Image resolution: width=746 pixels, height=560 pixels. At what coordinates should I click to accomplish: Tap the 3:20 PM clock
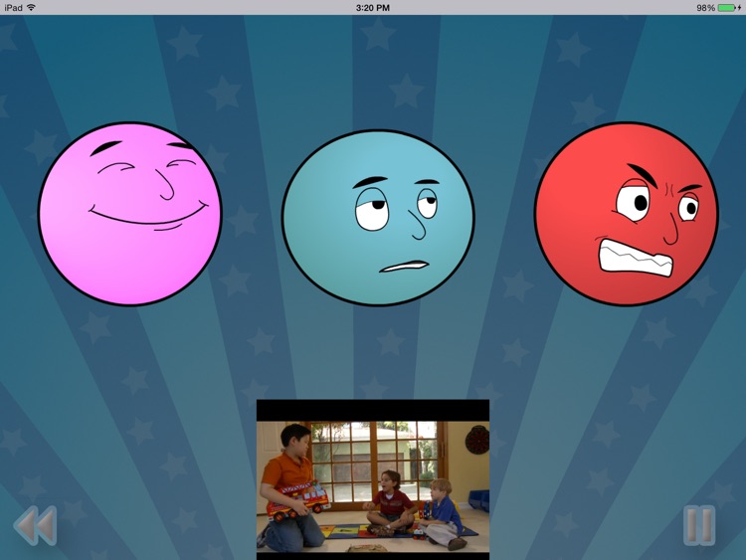tap(373, 8)
